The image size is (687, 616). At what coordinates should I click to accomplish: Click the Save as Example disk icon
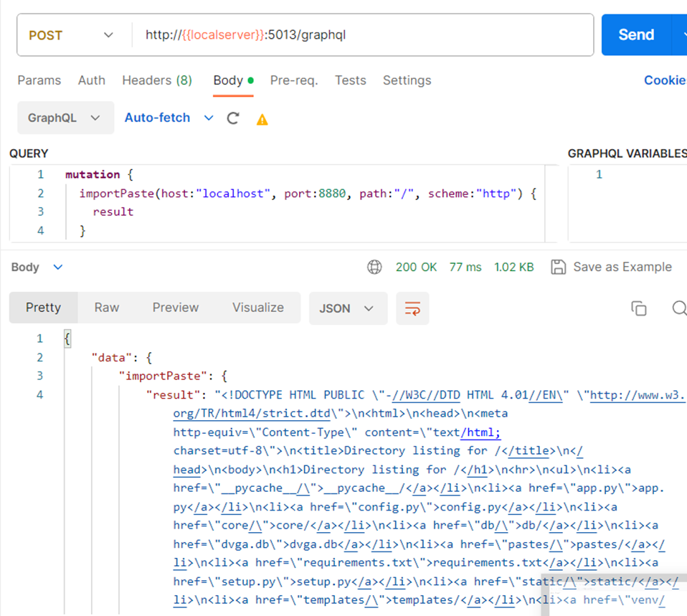(x=558, y=267)
